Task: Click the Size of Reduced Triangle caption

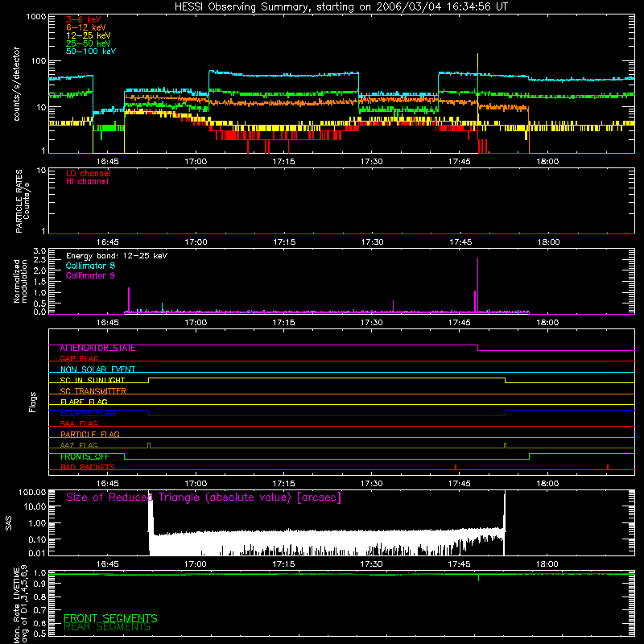Action: tap(204, 497)
